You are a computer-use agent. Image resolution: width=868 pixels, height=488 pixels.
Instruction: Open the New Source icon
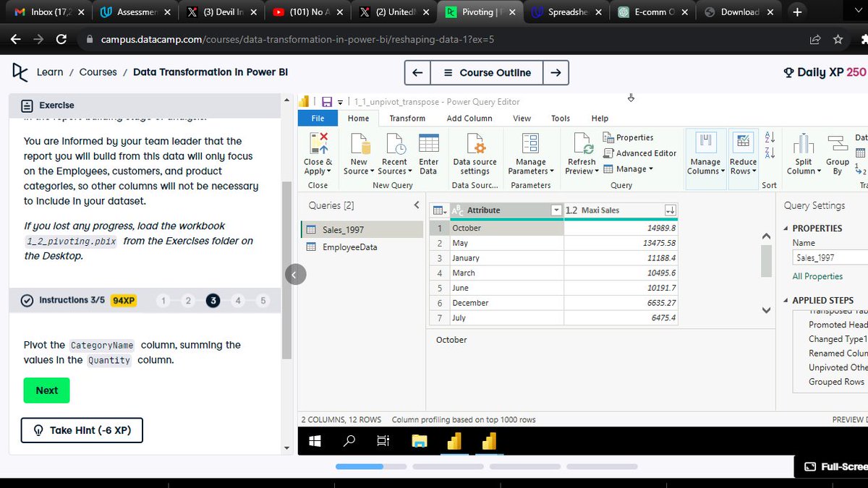[x=359, y=144]
